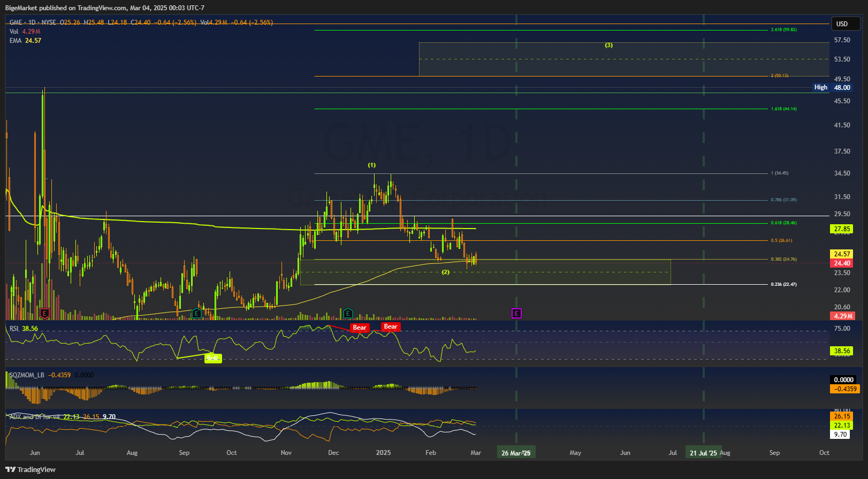This screenshot has height=479, width=868.
Task: Click the Bear label closer to 2025
Action: coord(391,326)
